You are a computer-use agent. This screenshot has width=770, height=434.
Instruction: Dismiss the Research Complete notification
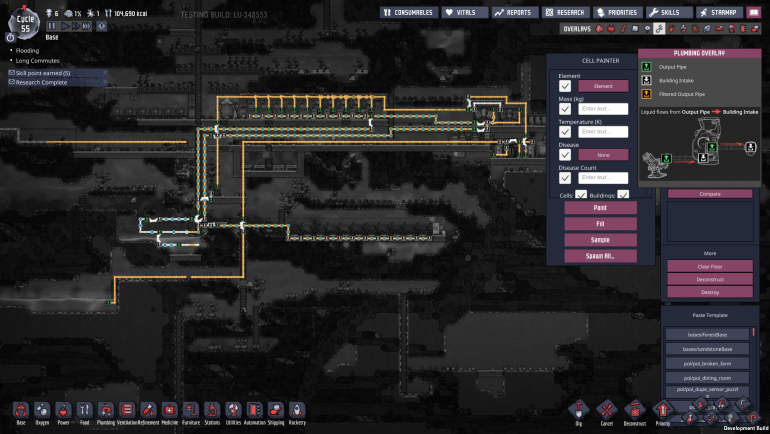point(105,82)
